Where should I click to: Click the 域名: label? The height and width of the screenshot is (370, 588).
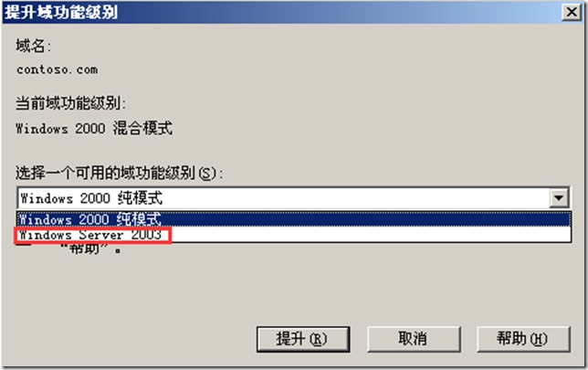tap(33, 47)
